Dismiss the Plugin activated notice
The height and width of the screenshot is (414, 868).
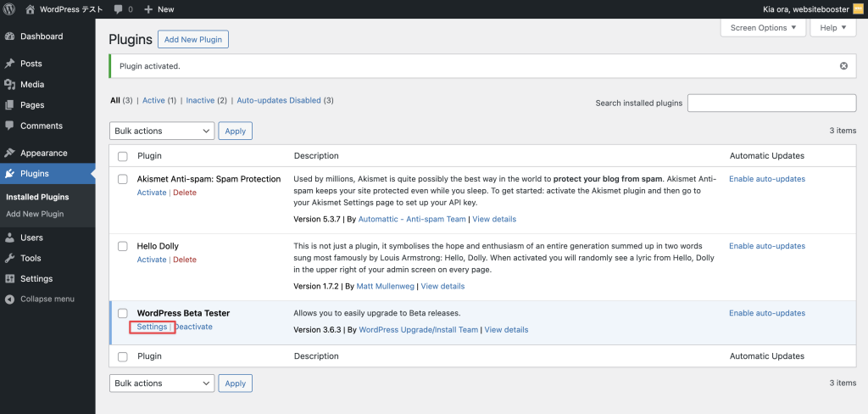point(843,66)
